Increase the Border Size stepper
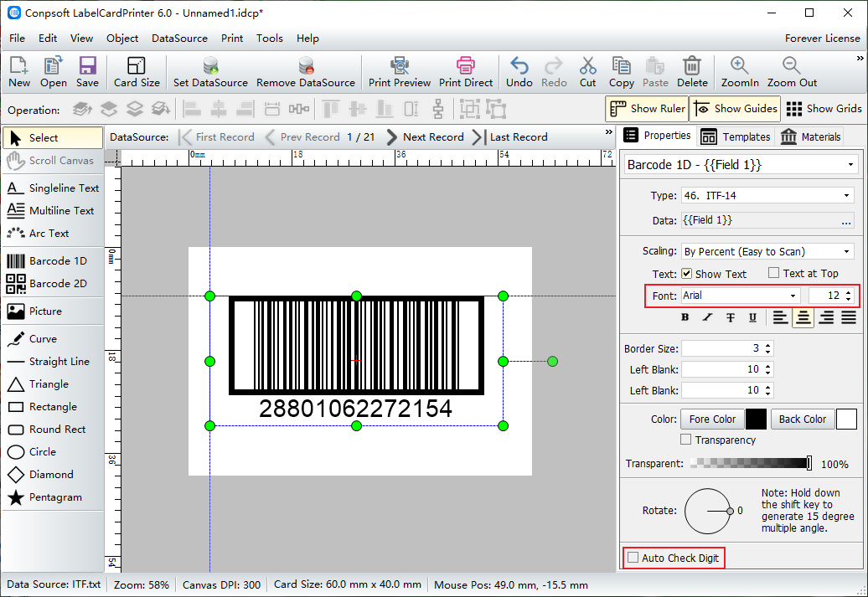The height and width of the screenshot is (597, 868). click(767, 345)
